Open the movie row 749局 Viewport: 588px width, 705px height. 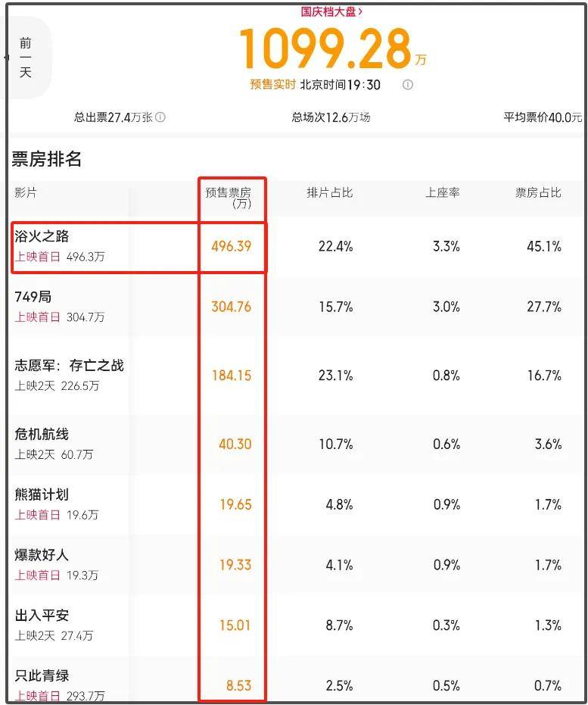coord(295,307)
